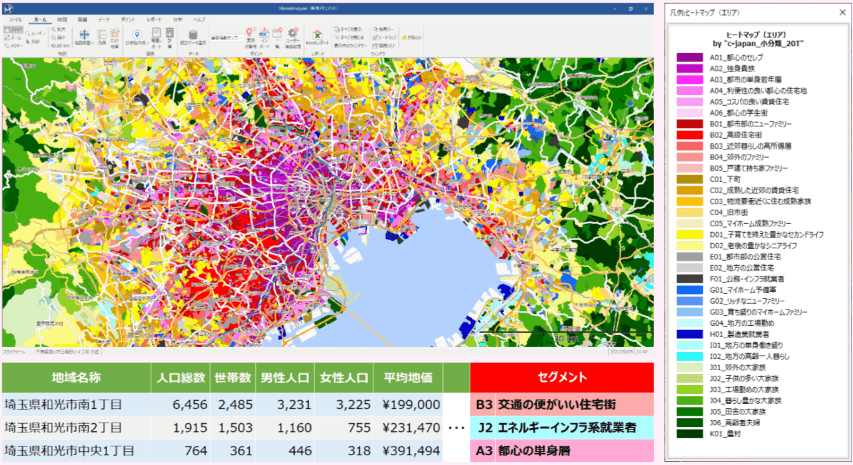Click the セグメント red header

click(x=562, y=377)
